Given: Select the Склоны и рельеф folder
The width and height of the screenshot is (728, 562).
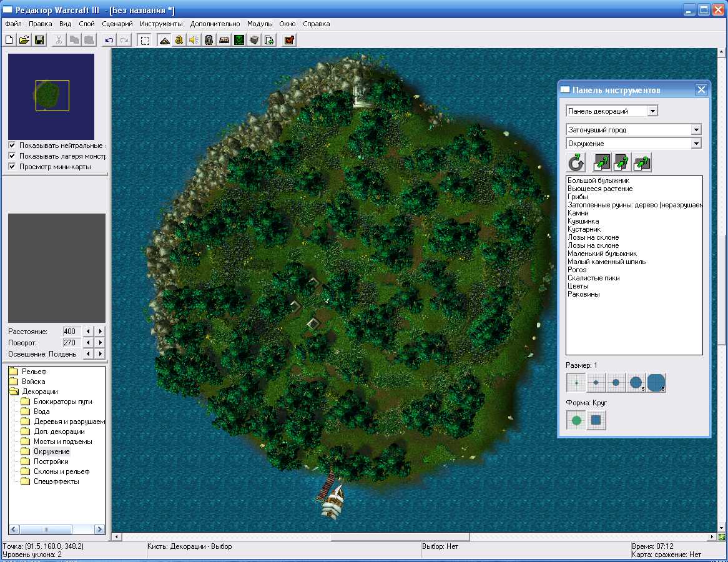Looking at the screenshot, I should (61, 471).
